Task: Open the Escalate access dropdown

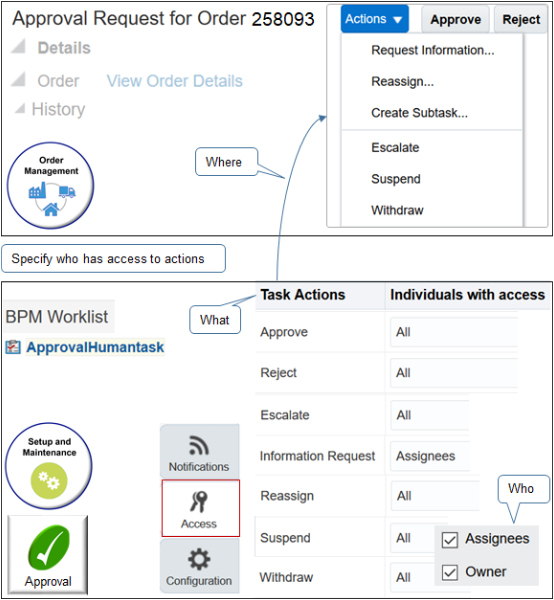Action: pyautogui.click(x=430, y=415)
